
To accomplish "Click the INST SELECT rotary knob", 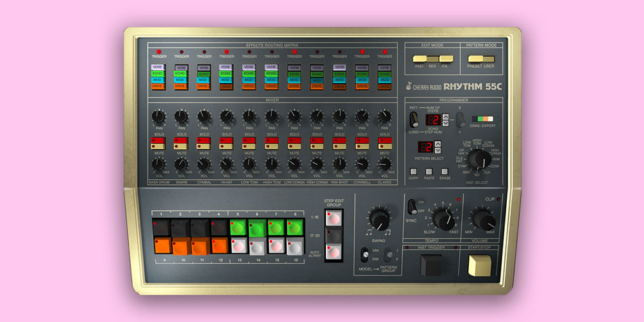I will pos(479,159).
